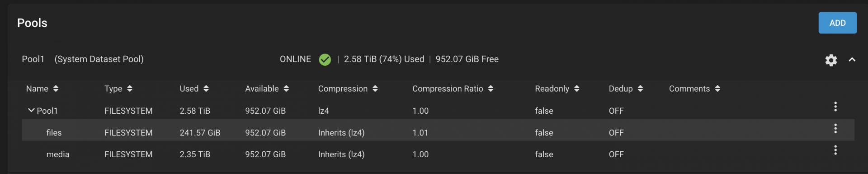Open the three-dot menu for media dataset
The height and width of the screenshot is (174, 868).
[x=835, y=150]
